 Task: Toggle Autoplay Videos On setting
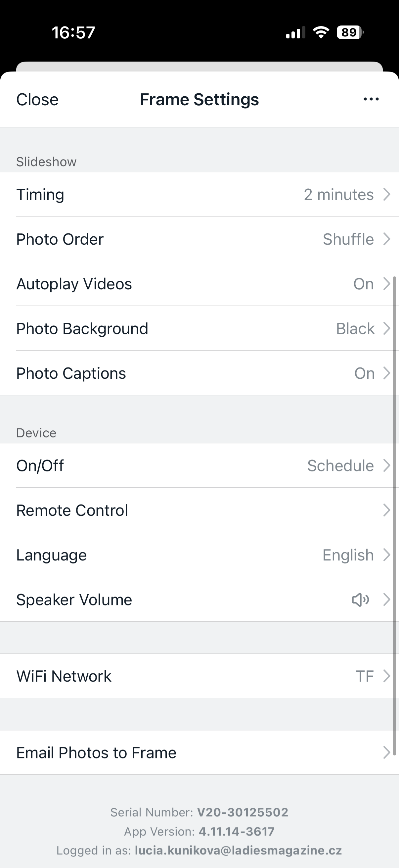363,284
